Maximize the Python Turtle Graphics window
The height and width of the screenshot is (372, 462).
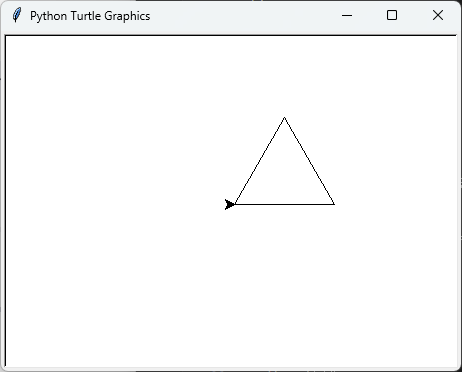[392, 15]
